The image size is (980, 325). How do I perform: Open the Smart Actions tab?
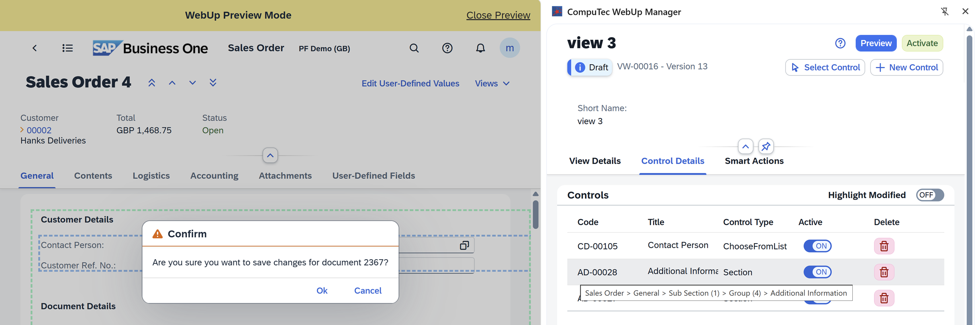(x=754, y=161)
